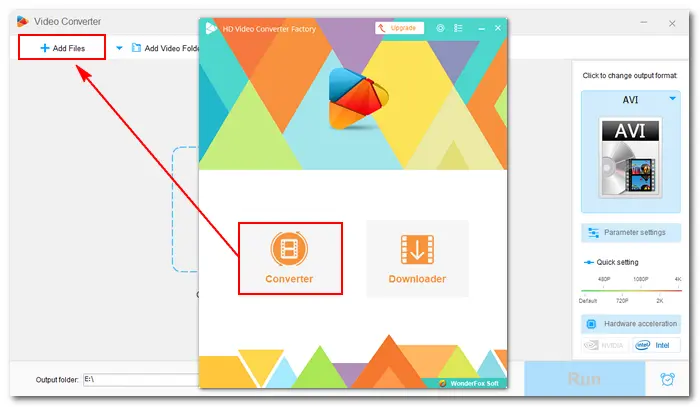Close the HD Video Converter Factory window
700x407 pixels.
[x=498, y=28]
